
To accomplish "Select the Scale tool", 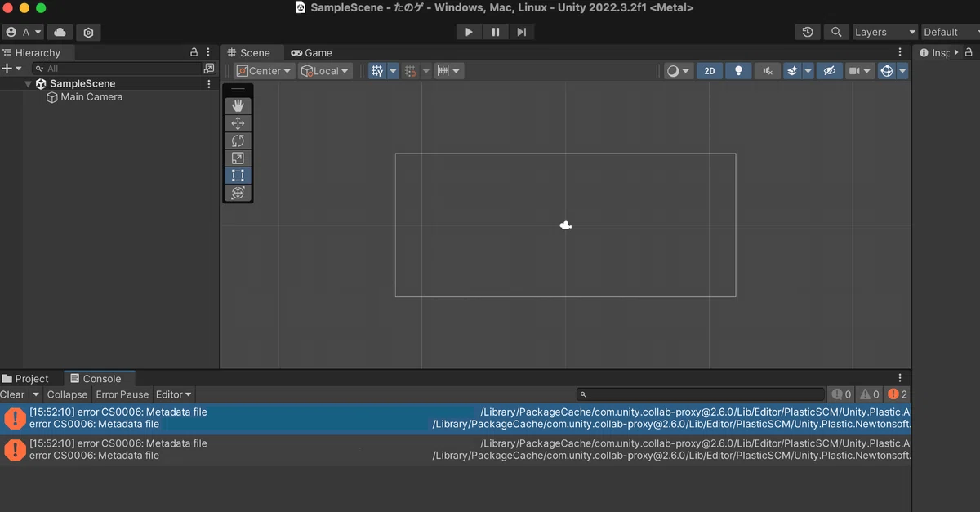I will click(x=238, y=158).
